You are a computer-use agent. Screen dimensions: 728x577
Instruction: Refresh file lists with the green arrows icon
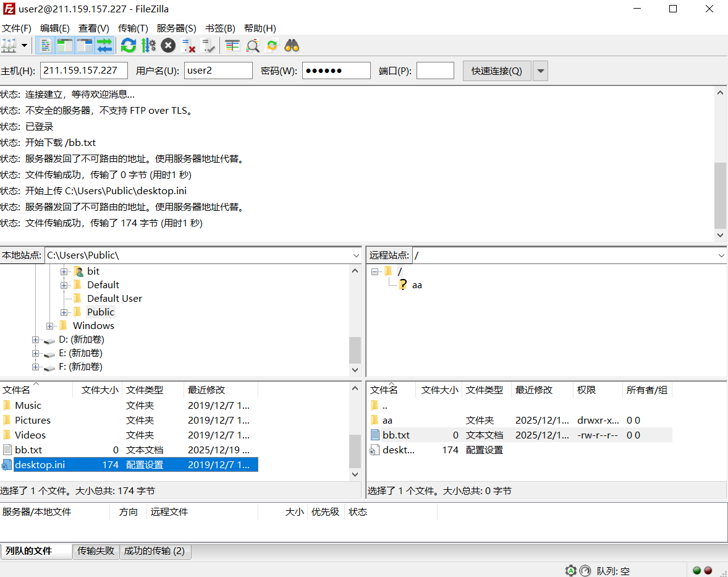[129, 45]
